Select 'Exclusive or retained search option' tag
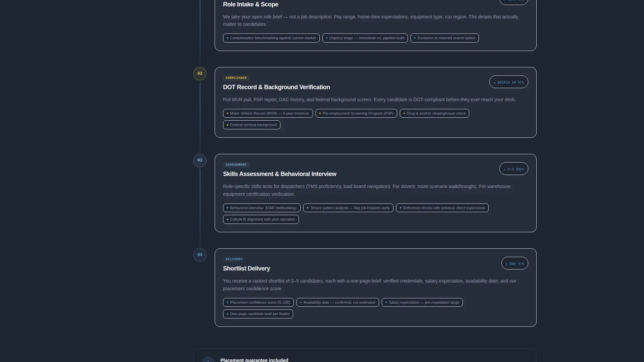This screenshot has width=644, height=362. (444, 38)
